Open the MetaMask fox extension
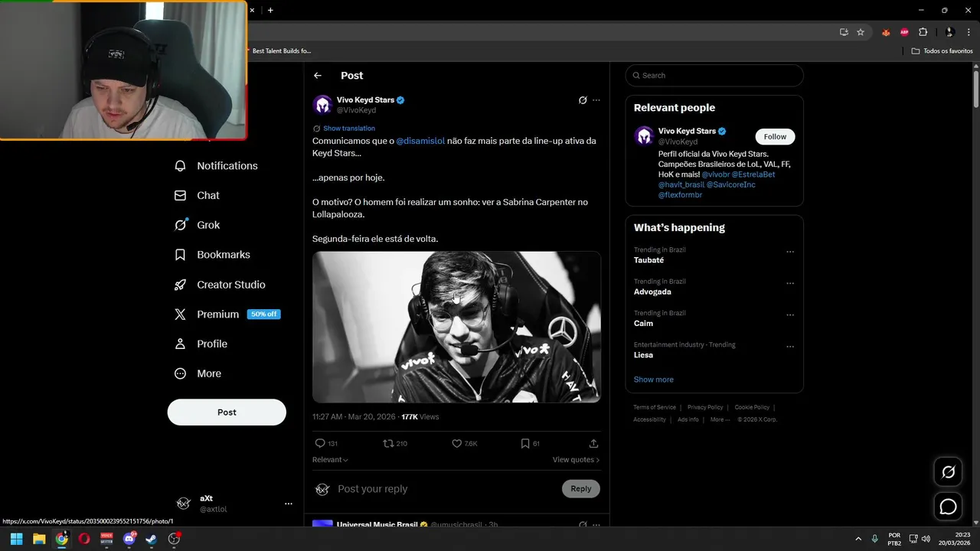The height and width of the screenshot is (551, 980). pos(887,32)
